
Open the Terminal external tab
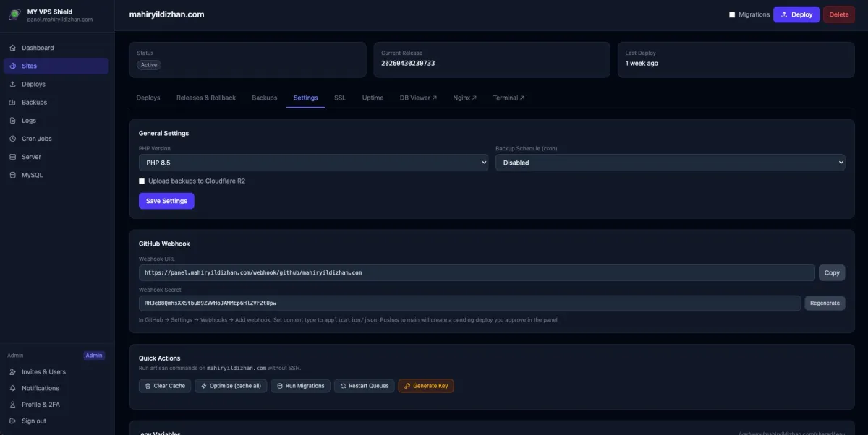point(509,98)
